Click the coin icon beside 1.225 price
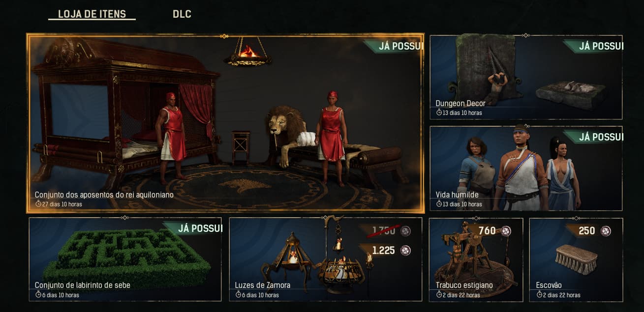This screenshot has width=644, height=312. point(405,251)
